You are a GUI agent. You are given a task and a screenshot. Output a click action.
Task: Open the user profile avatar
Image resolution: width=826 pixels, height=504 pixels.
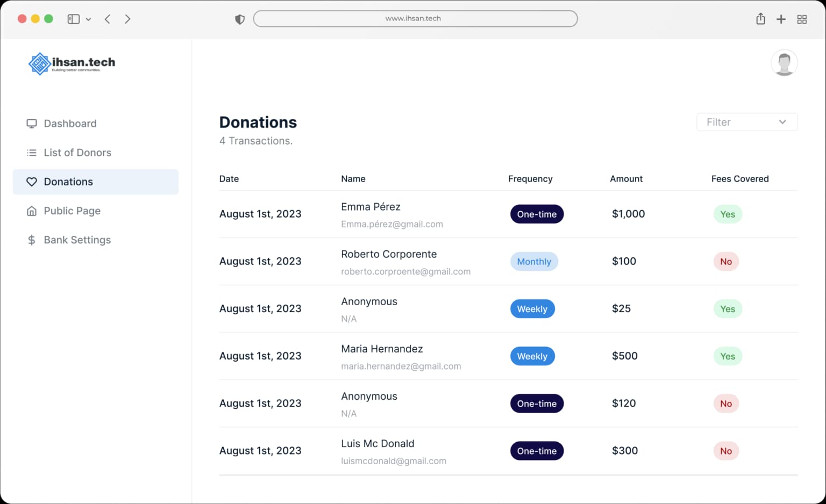[784, 63]
